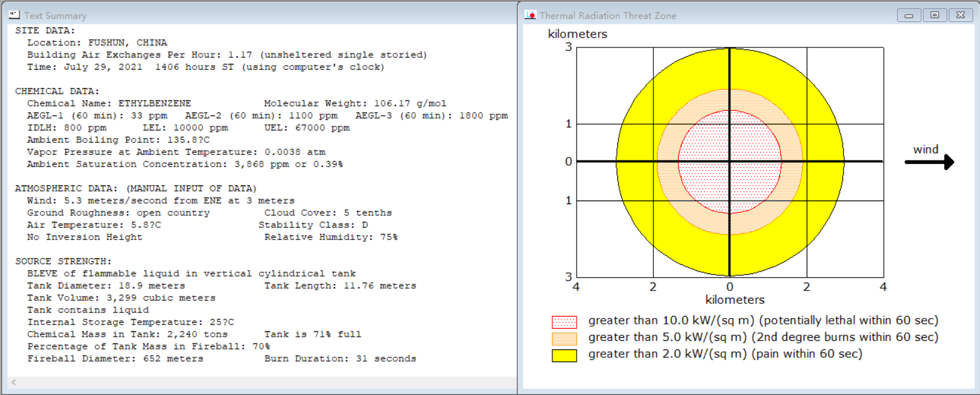Click the 'Internal Storage Temperature' line
The width and height of the screenshot is (980, 395).
[130, 322]
